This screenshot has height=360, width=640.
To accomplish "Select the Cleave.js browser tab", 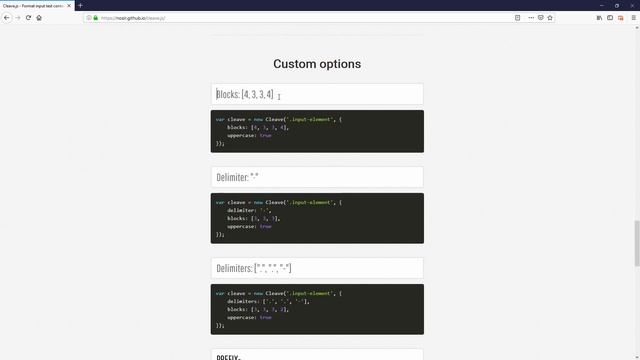I will click(x=37, y=6).
